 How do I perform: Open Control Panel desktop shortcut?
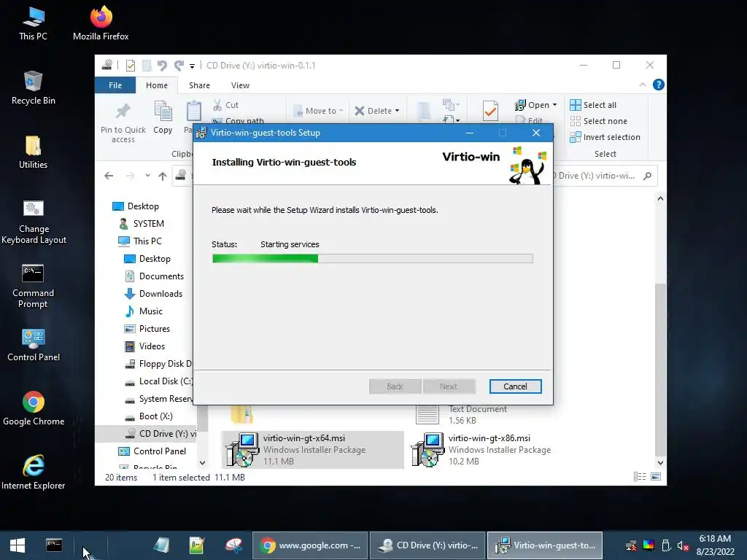point(34,345)
